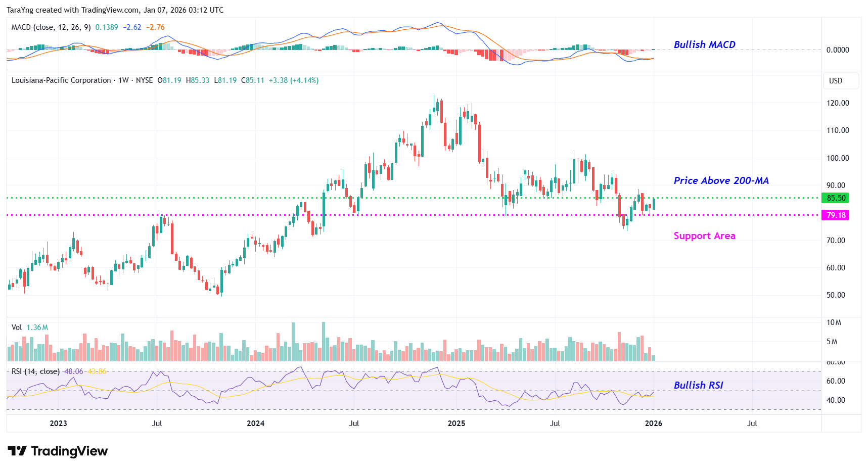
Task: Click the 0.0000 label on the MACD axis
Action: (837, 50)
